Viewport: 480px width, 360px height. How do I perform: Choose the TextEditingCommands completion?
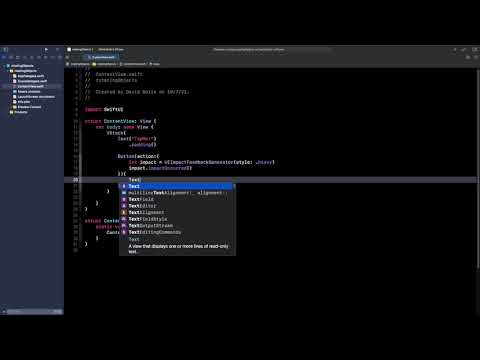pos(176,232)
